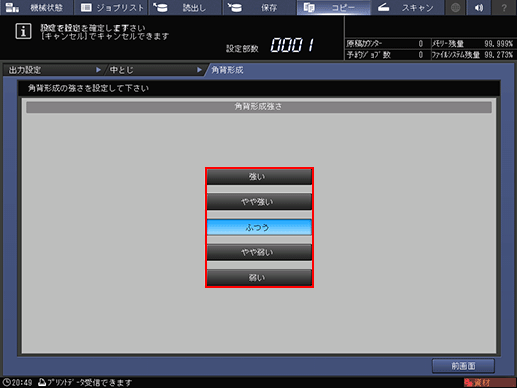Click the 保存 save icon

click(235, 7)
